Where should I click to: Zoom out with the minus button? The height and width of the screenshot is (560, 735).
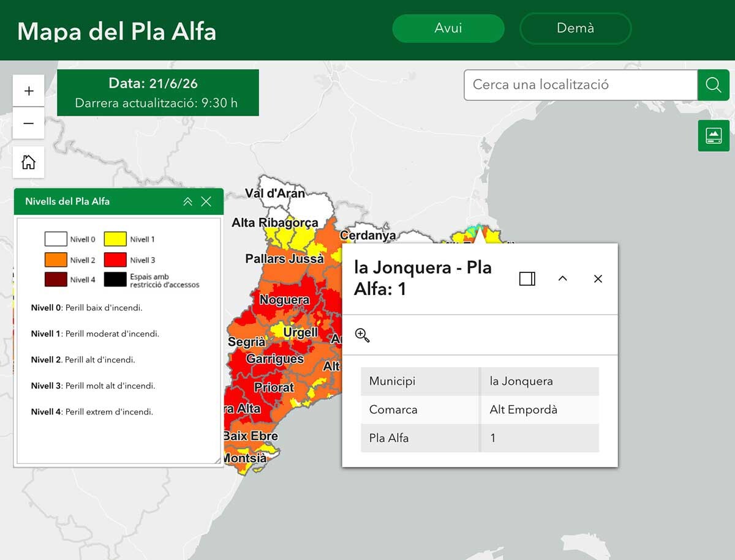pyautogui.click(x=28, y=123)
